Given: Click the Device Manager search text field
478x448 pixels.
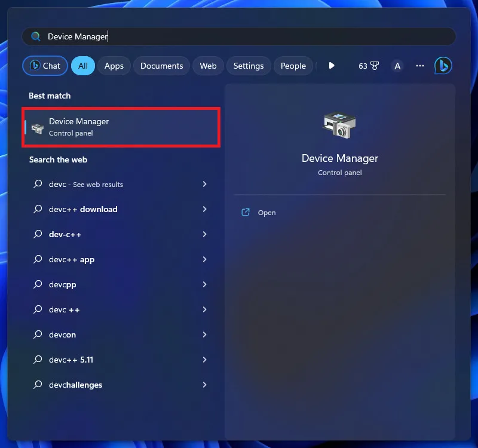Looking at the screenshot, I should (238, 36).
